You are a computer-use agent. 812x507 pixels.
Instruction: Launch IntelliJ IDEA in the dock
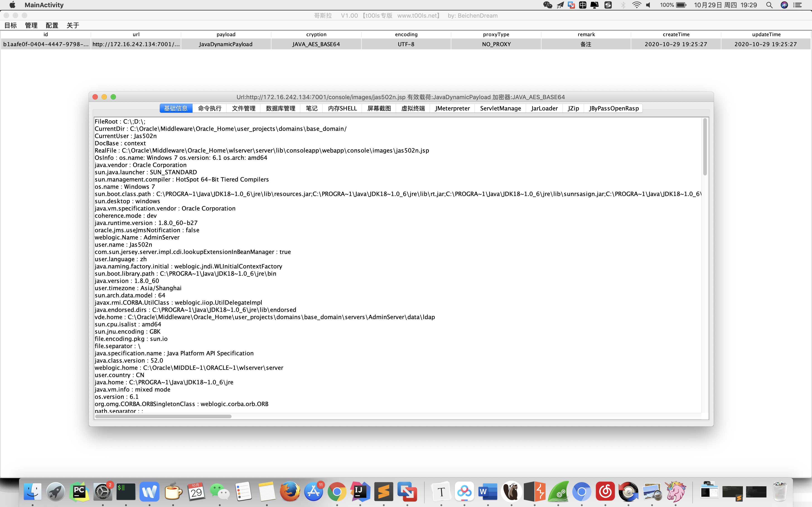[x=360, y=492]
